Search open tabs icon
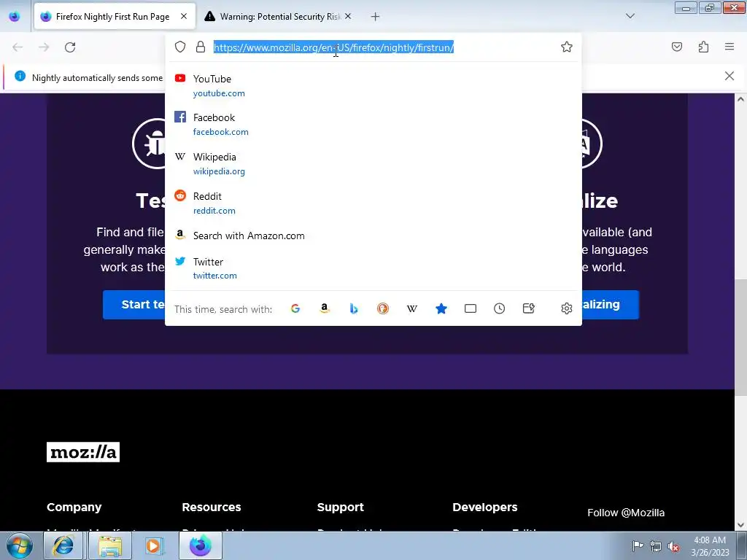The image size is (747, 560). [471, 308]
